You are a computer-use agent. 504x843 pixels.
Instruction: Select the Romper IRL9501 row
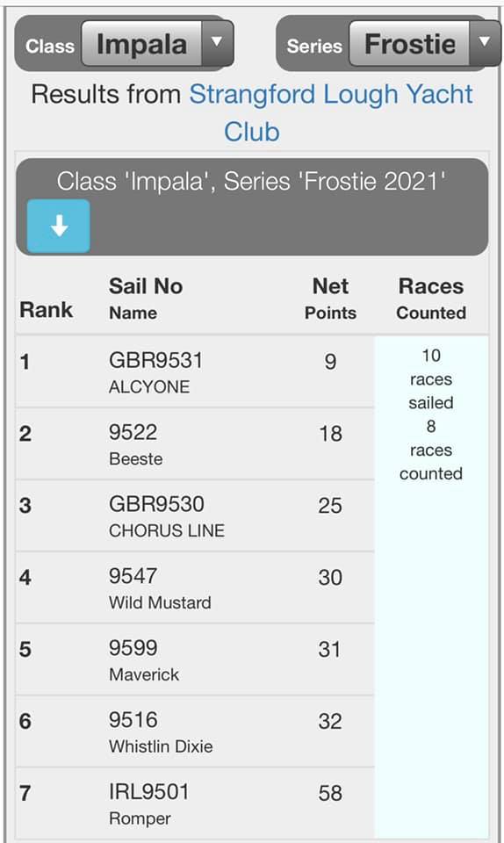click(195, 803)
